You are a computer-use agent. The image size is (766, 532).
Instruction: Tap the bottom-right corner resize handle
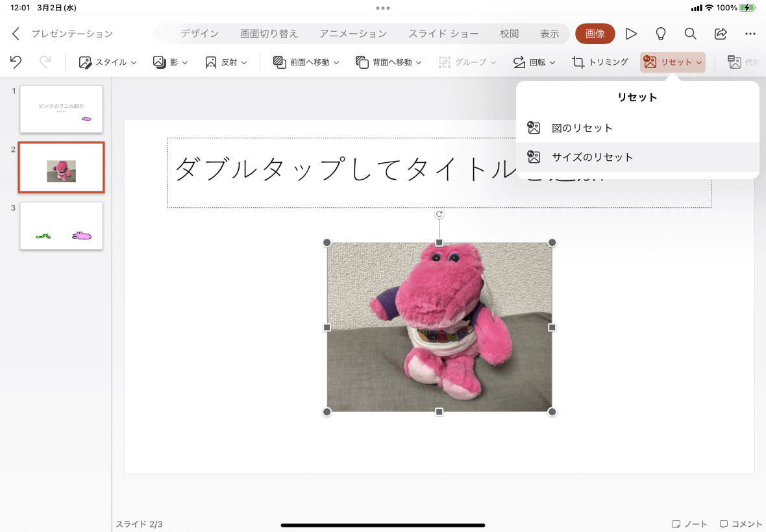tap(552, 412)
